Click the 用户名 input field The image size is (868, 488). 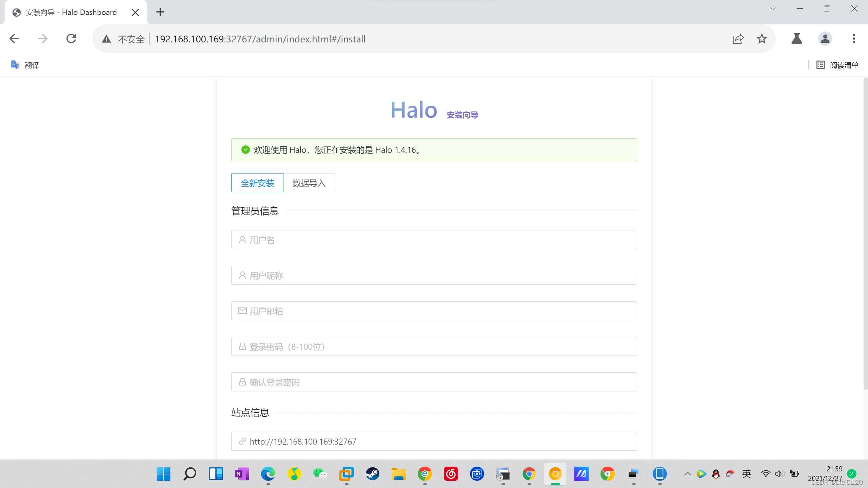tap(434, 240)
